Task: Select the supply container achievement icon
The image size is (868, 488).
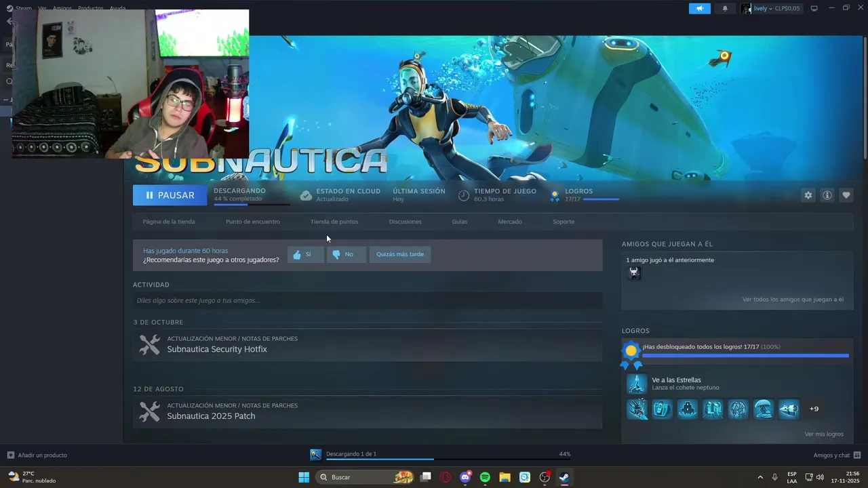Action: coord(663,409)
